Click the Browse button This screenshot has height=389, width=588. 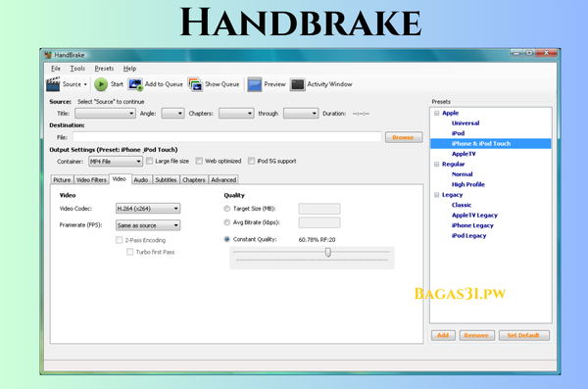[404, 137]
